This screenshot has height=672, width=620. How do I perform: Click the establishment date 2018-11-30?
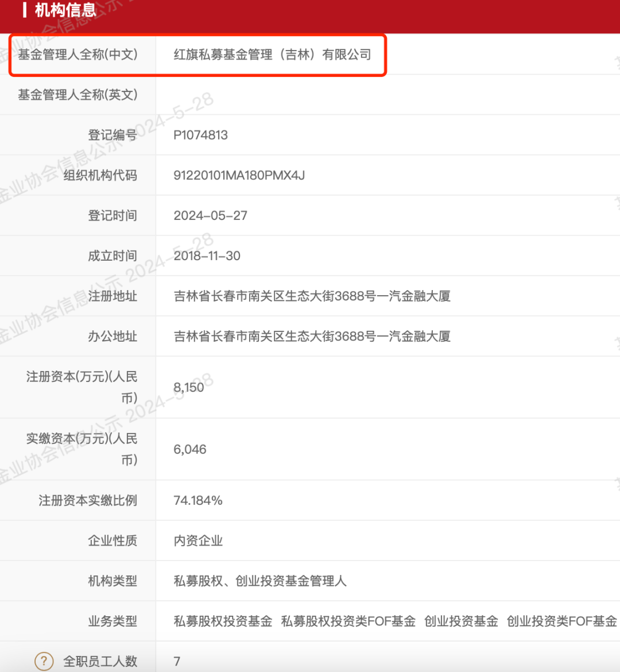coord(207,256)
